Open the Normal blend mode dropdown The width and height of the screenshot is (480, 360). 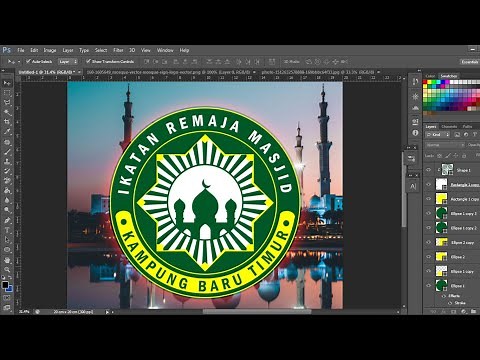click(445, 145)
